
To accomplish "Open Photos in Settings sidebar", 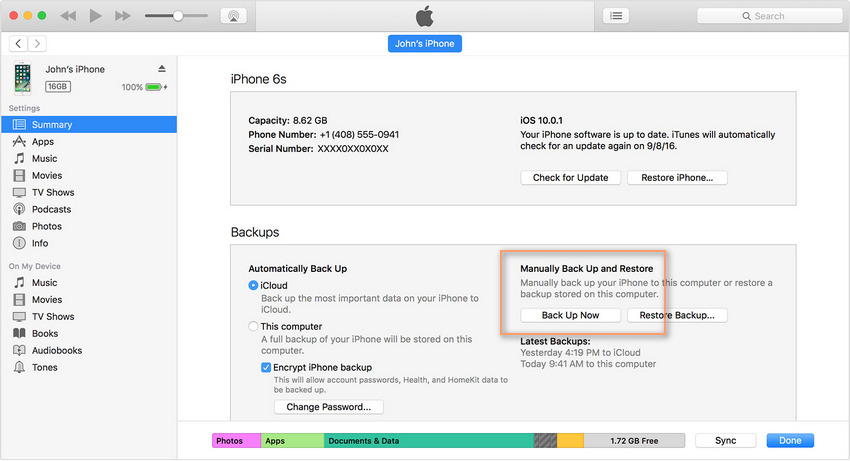I will 46,226.
